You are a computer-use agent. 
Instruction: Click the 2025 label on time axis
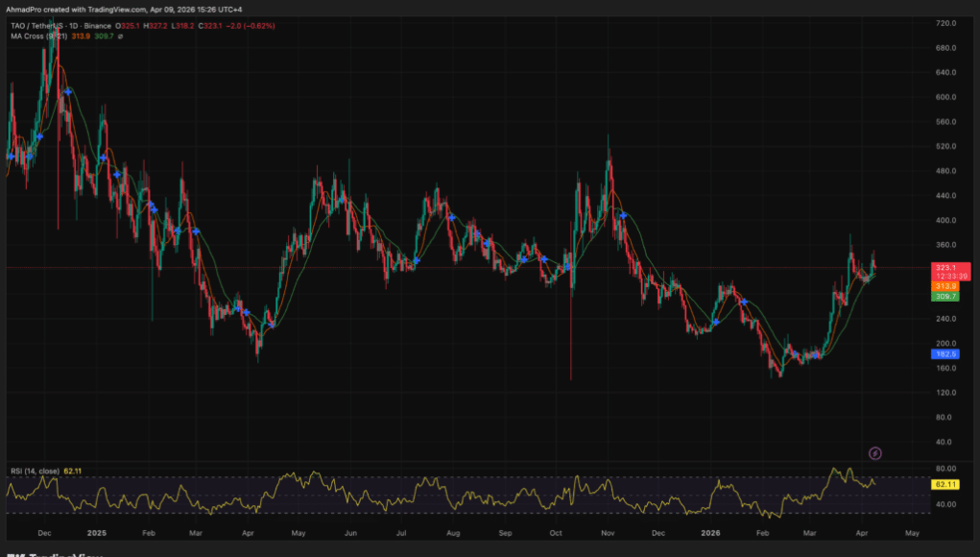click(x=94, y=531)
